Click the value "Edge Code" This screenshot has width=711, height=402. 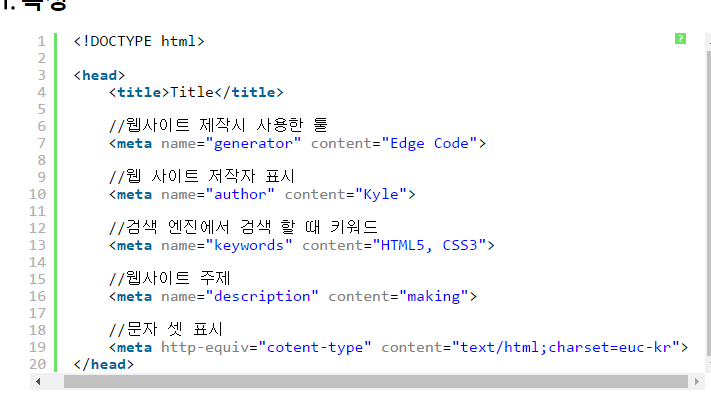(x=429, y=144)
